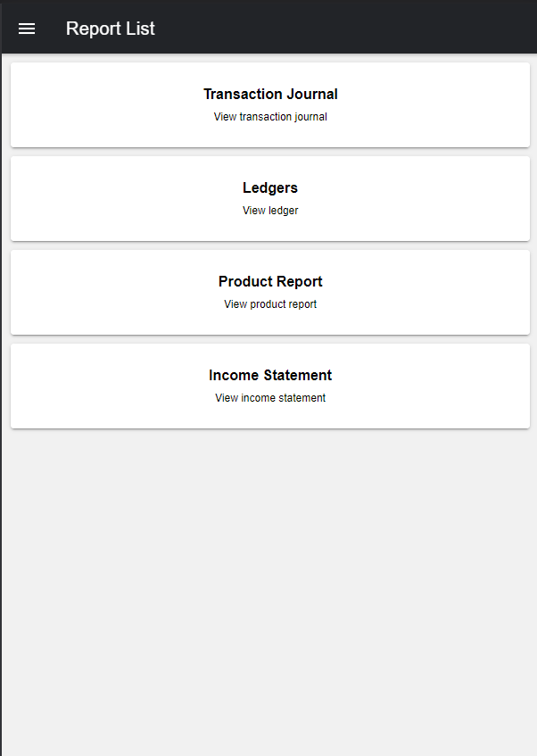The image size is (537, 756).
Task: Click white space left of Product Report heading
Action: pyautogui.click(x=107, y=282)
